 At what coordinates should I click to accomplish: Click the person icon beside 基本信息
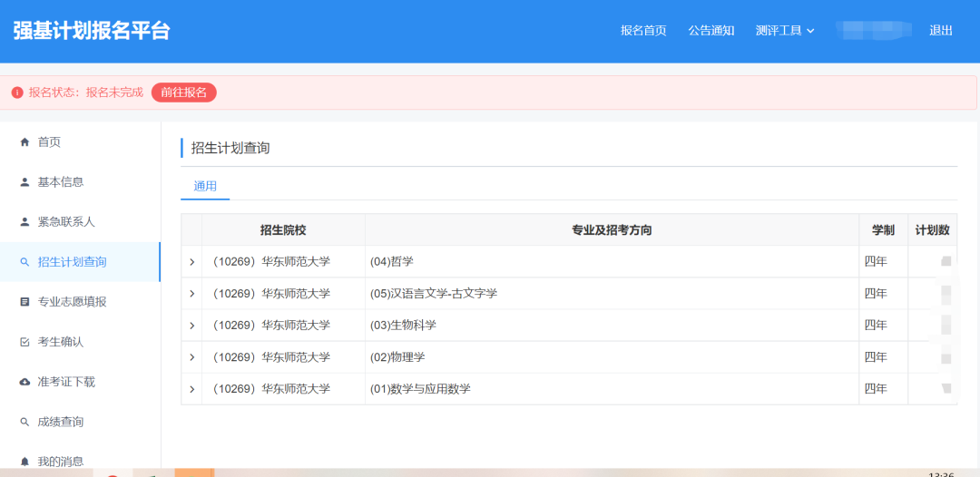(24, 182)
